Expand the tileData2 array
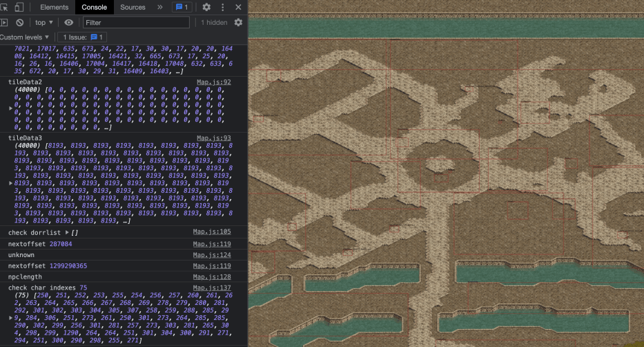This screenshot has width=644, height=347. pos(10,108)
